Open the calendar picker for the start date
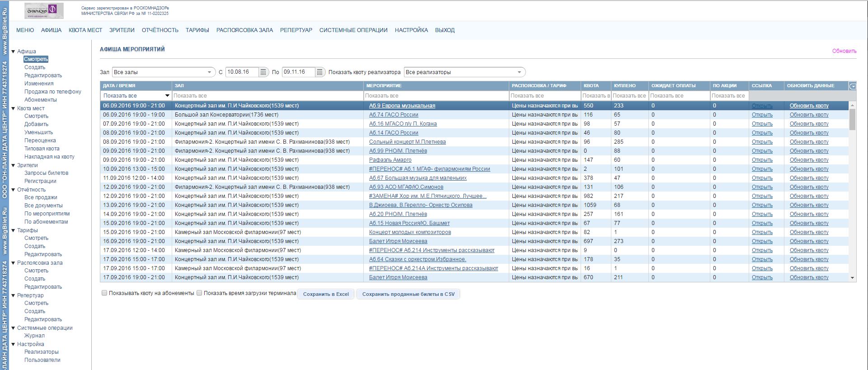 (x=263, y=72)
